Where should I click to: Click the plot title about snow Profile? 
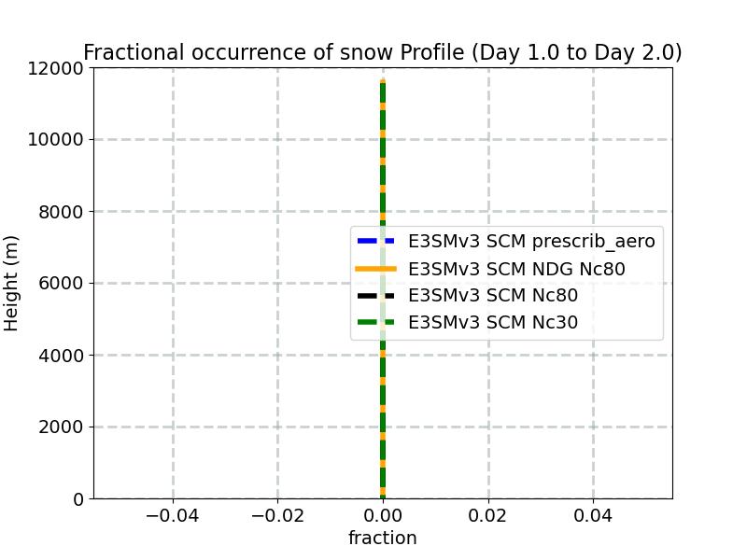[383, 52]
